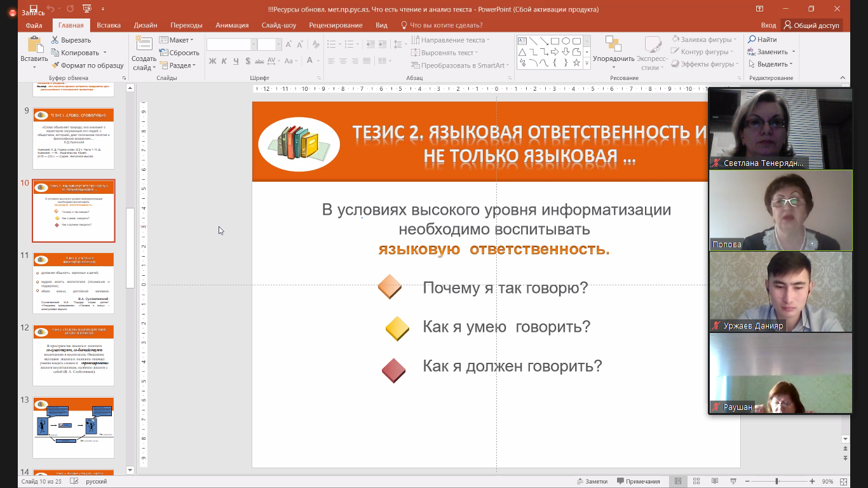Image resolution: width=868 pixels, height=488 pixels.
Task: Open the Section (Раздел) dropdown
Action: 179,65
